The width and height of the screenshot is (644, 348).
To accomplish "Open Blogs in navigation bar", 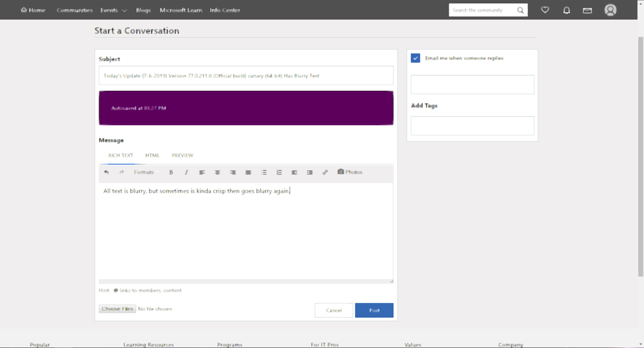I will click(143, 10).
